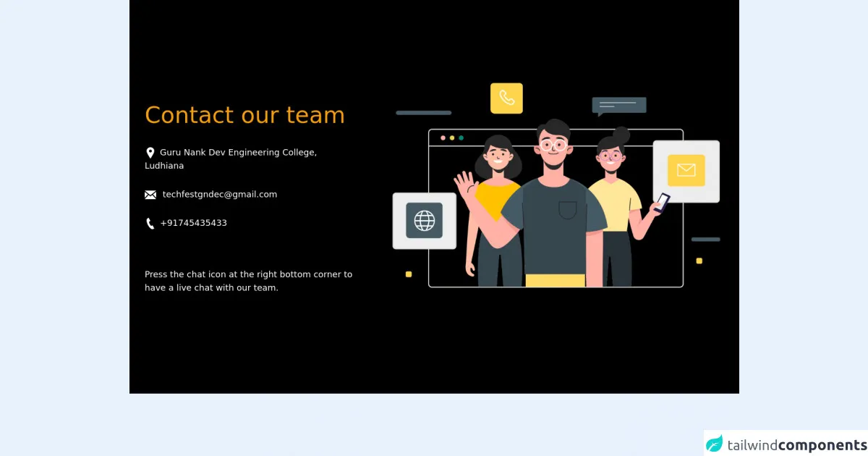Click the face of the woman with hair bun
The width and height of the screenshot is (868, 456).
click(x=610, y=155)
